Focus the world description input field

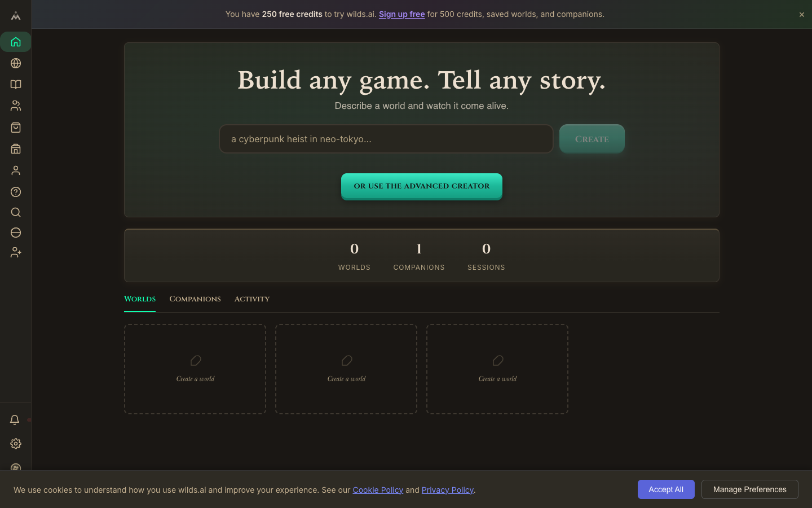[x=386, y=139]
